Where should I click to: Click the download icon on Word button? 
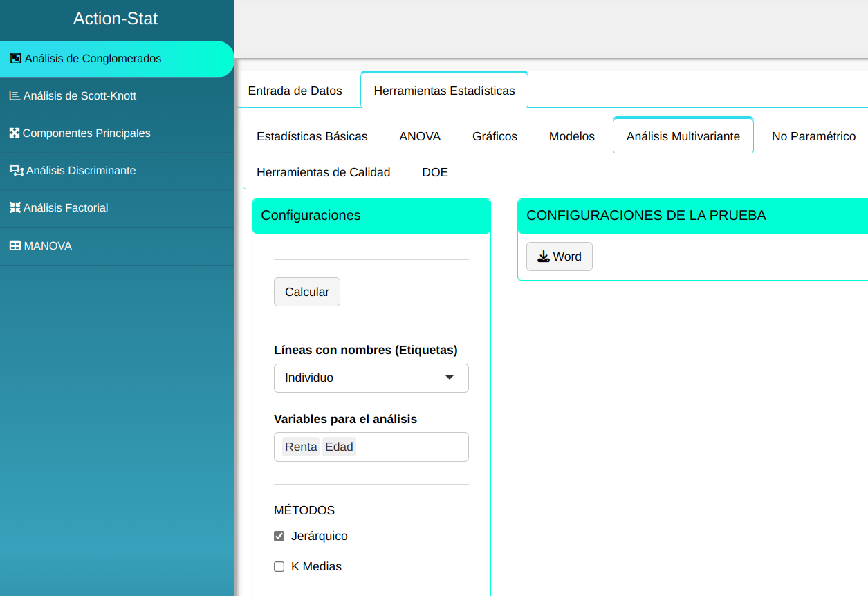pyautogui.click(x=544, y=257)
